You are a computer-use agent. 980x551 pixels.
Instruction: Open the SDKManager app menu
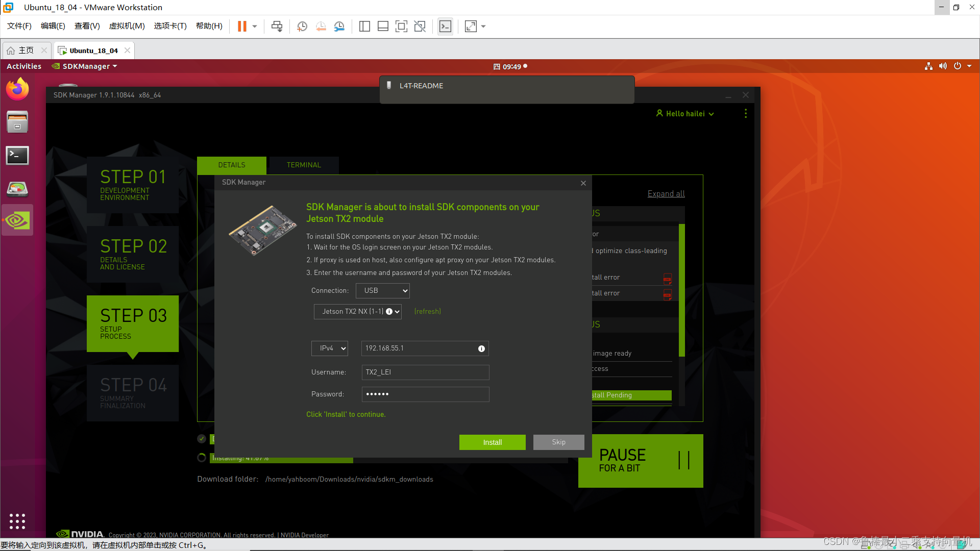coord(85,66)
